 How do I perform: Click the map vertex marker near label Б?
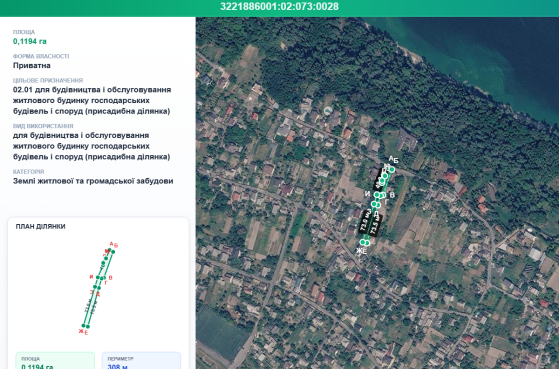[x=392, y=169]
